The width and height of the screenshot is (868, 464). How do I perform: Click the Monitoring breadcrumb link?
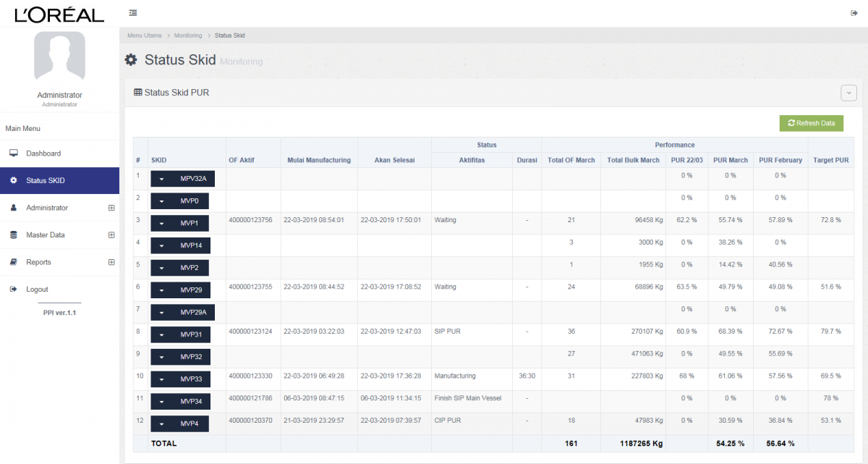[188, 35]
